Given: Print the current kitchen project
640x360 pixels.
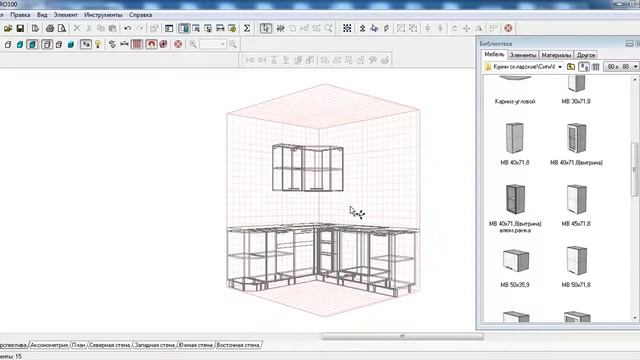Looking at the screenshot, I should point(50,28).
